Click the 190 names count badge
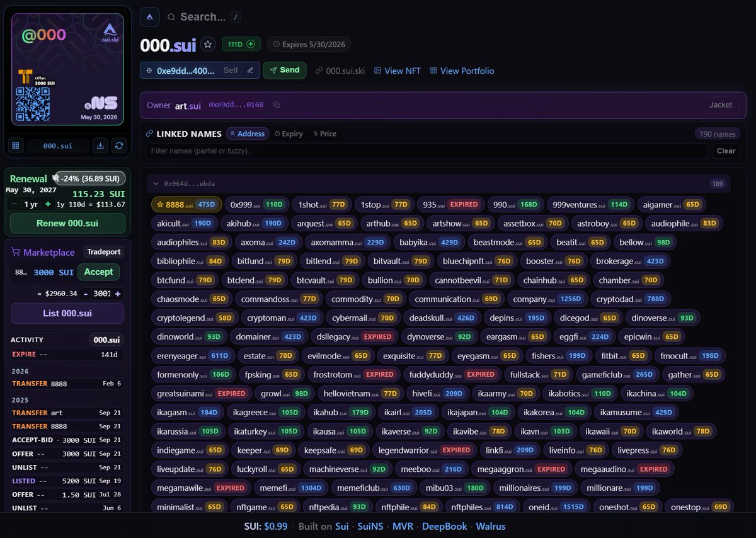Viewport: 756px width, 538px height. tap(717, 134)
